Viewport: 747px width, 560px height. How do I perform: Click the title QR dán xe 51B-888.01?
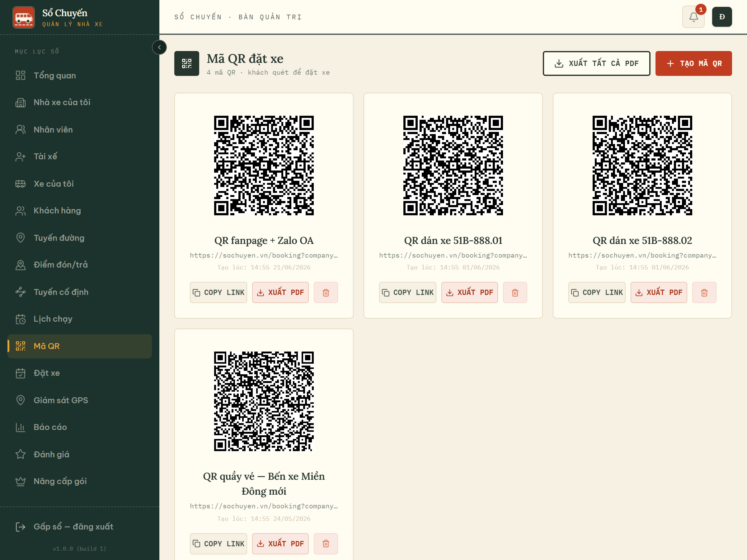click(453, 240)
